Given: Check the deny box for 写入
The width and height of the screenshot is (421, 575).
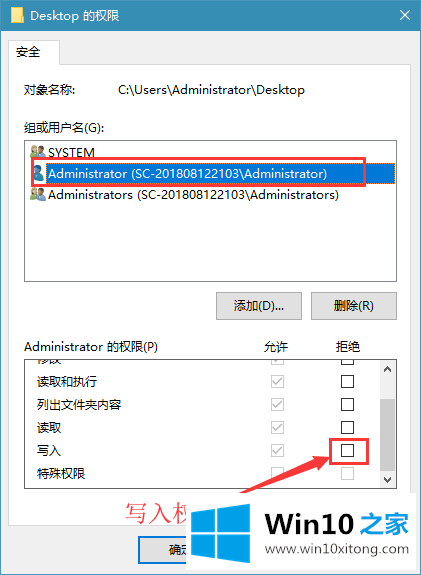Looking at the screenshot, I should [x=347, y=450].
